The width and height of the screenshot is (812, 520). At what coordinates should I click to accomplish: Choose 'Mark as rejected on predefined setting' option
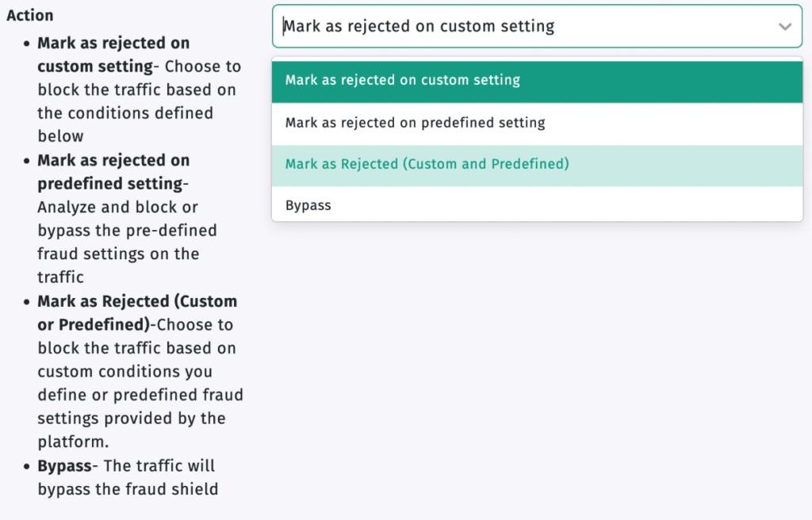(415, 123)
